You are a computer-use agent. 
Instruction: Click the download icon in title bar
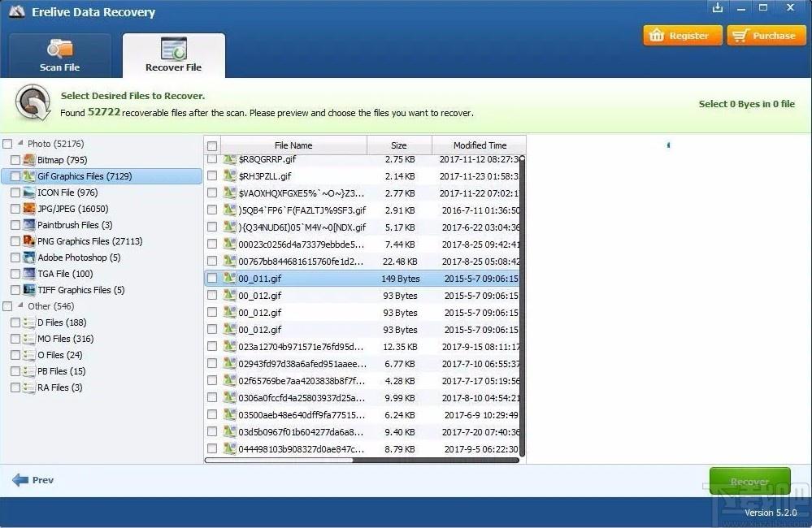(x=717, y=8)
